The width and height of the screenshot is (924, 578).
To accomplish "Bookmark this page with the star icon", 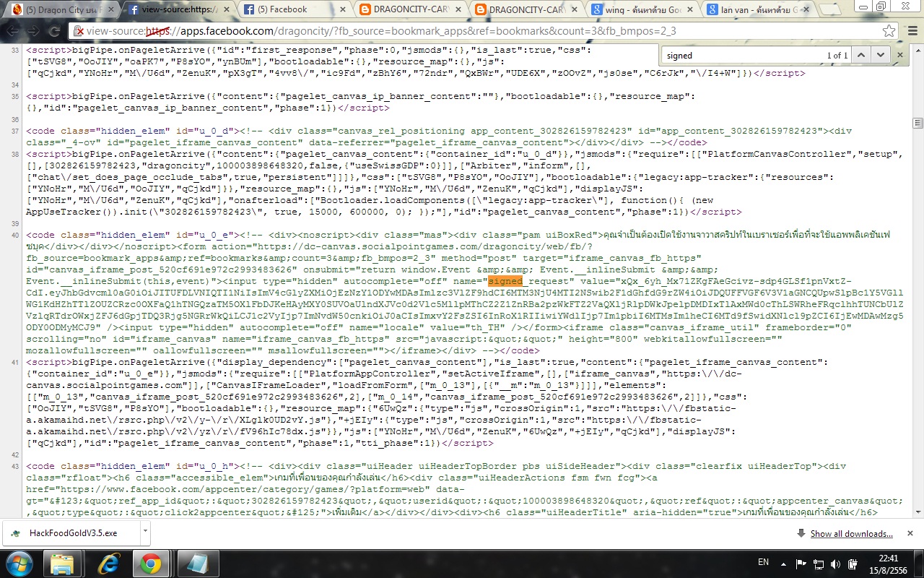I will tap(889, 32).
